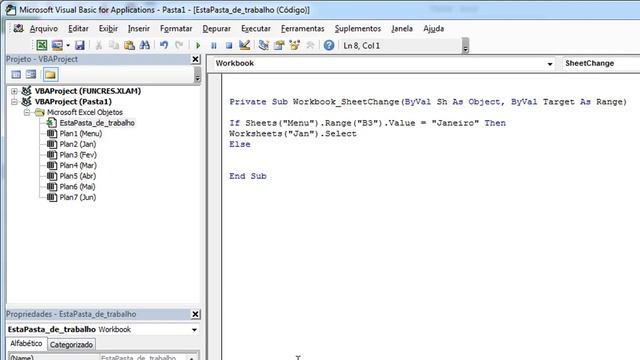This screenshot has height=360, width=640.
Task: Select Plan5 (Abr) sheet object
Action: [x=78, y=176]
